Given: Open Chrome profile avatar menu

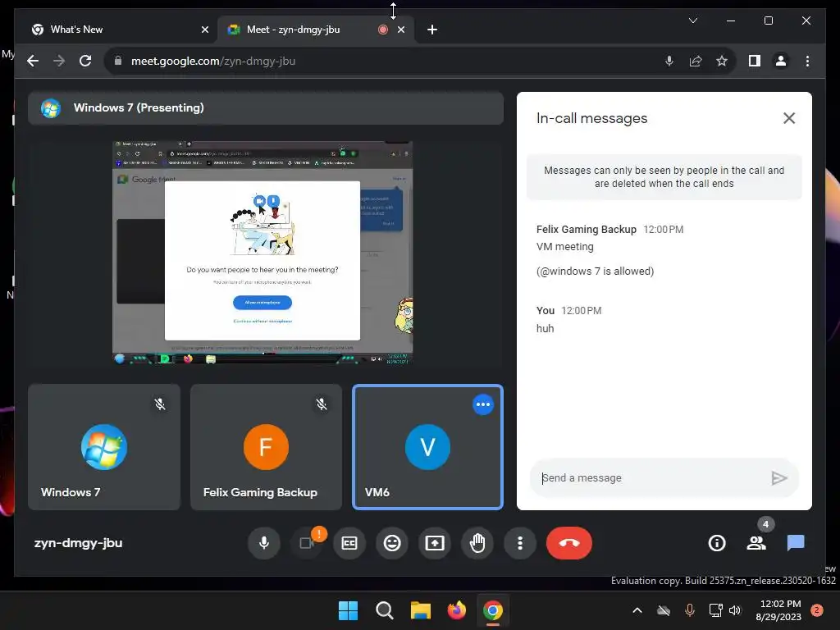Looking at the screenshot, I should tap(781, 61).
